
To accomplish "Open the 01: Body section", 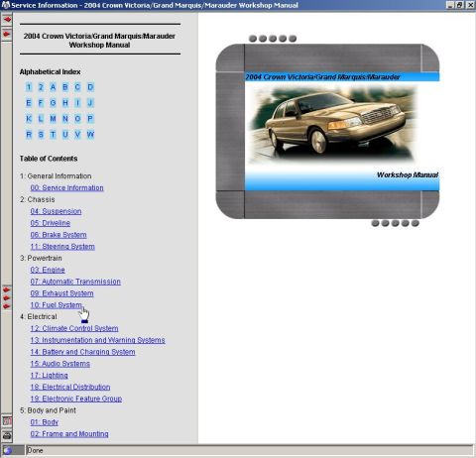I will pos(45,422).
